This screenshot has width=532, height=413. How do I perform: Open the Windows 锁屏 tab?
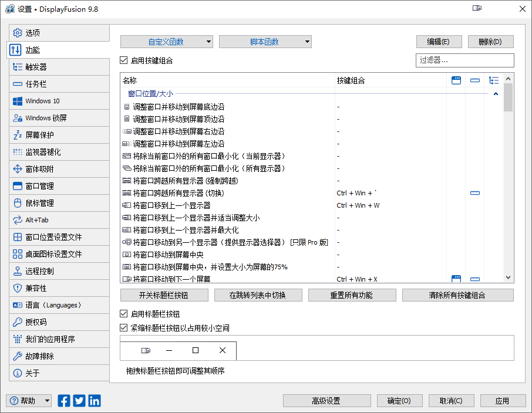59,118
